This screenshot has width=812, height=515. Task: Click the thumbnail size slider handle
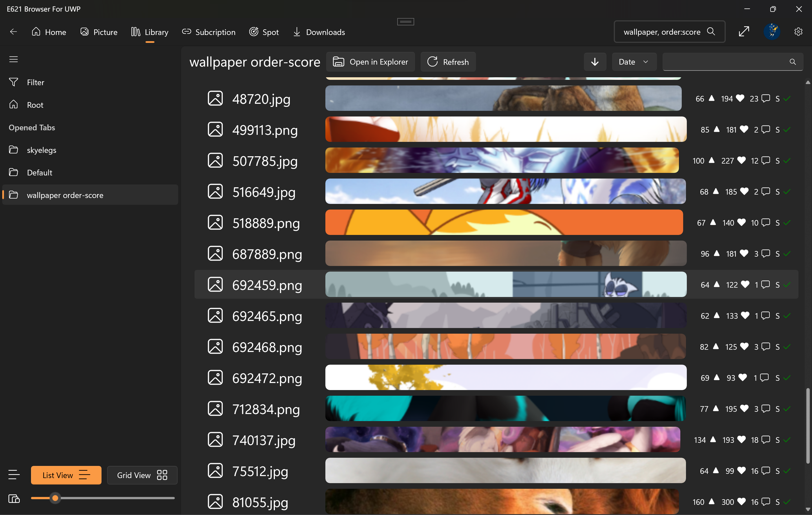[x=55, y=498]
